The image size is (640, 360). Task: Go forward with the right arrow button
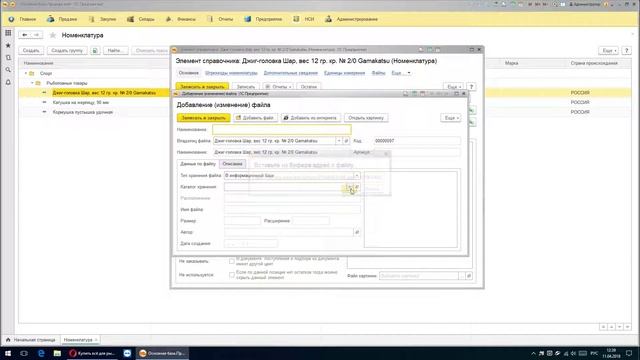[36, 35]
